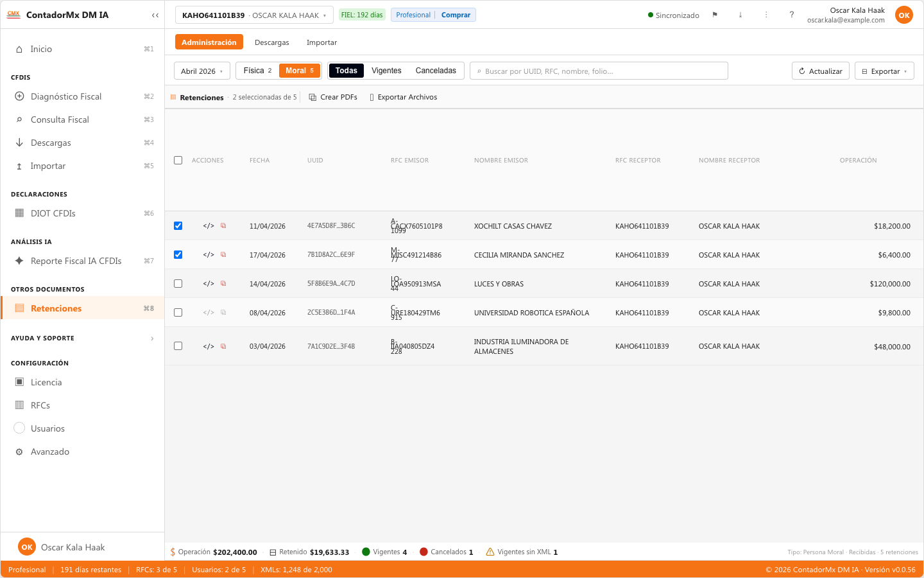Click the Inicio home icon in sidebar
924x578 pixels.
click(x=19, y=49)
